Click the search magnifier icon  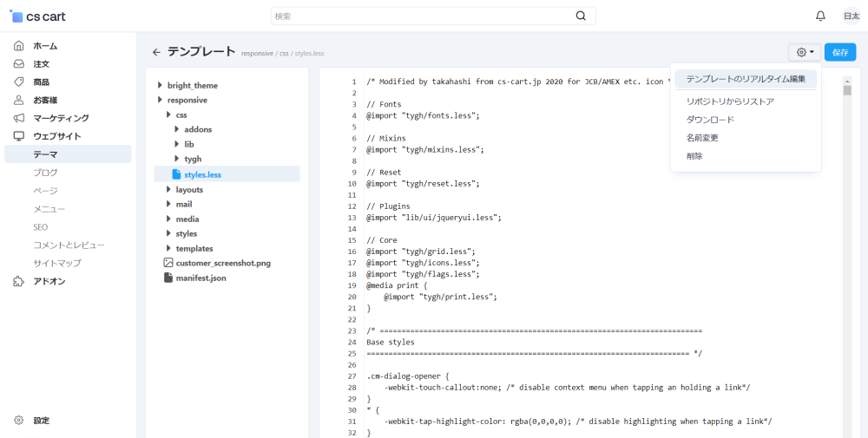pyautogui.click(x=581, y=16)
